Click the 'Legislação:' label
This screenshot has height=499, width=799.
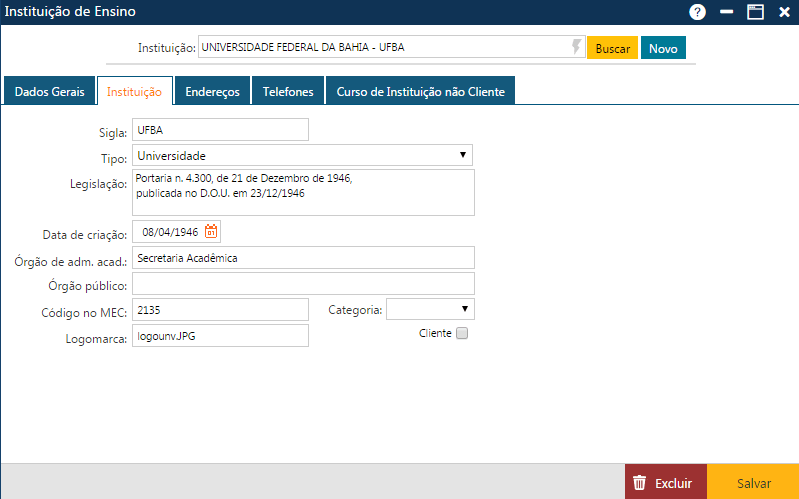[x=98, y=184]
